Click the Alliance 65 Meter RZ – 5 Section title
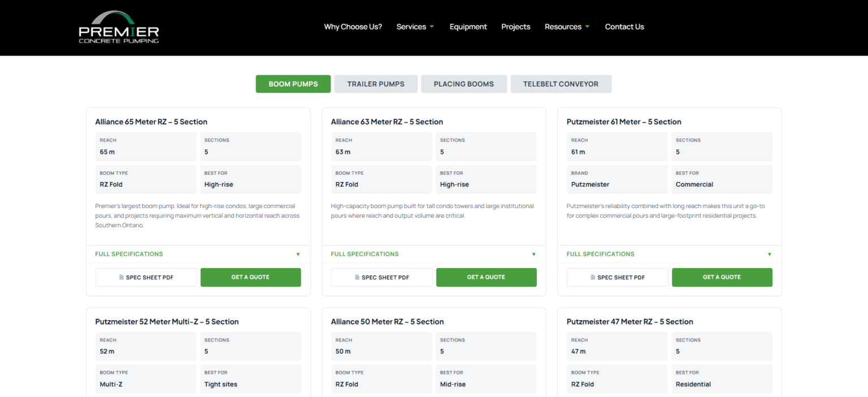Screen dimensions: 868x397 151,122
